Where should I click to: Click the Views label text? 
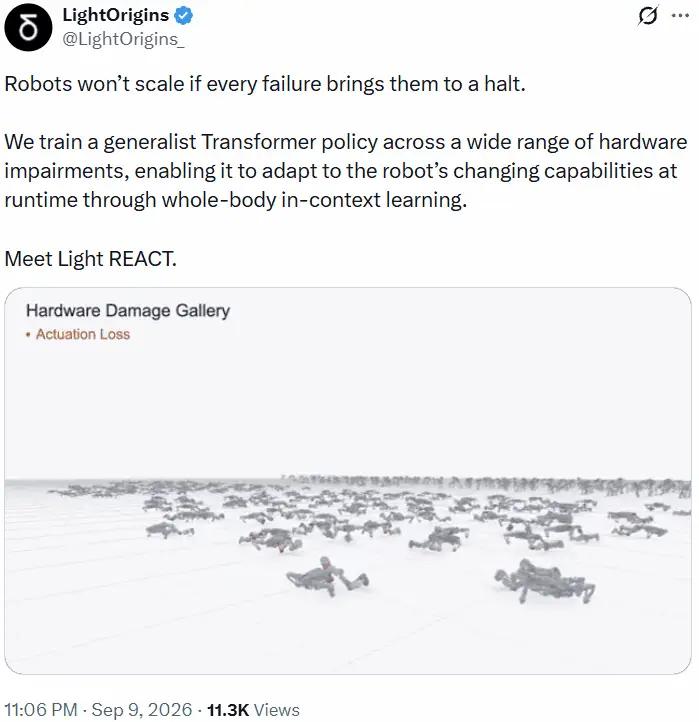277,710
